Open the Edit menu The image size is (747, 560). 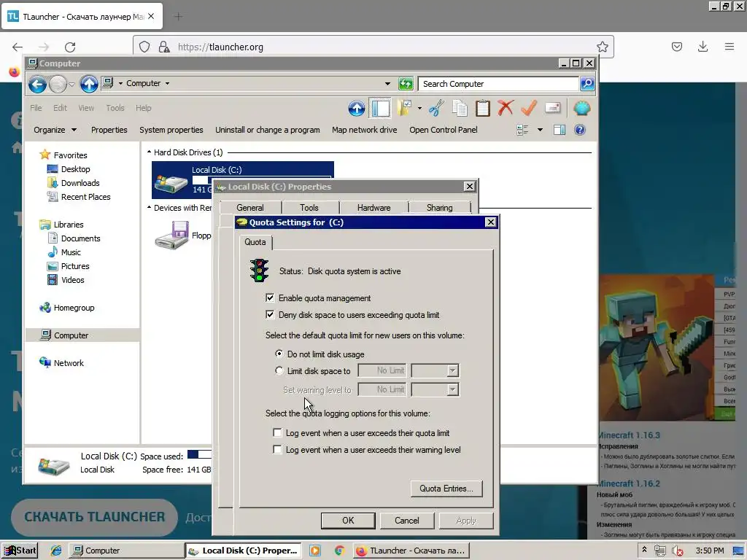point(60,108)
